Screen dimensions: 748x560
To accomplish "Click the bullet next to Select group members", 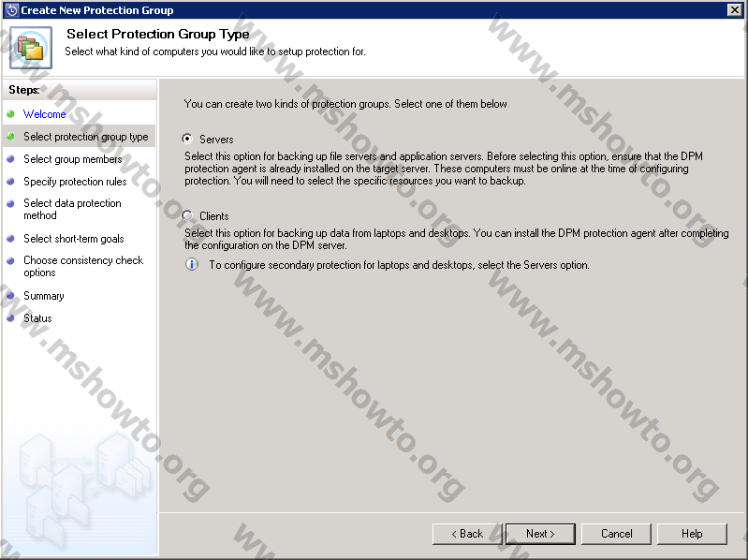I will click(10, 159).
